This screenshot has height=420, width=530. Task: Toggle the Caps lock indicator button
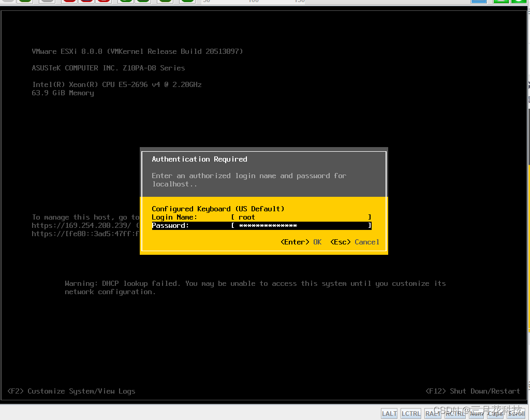(x=495, y=414)
